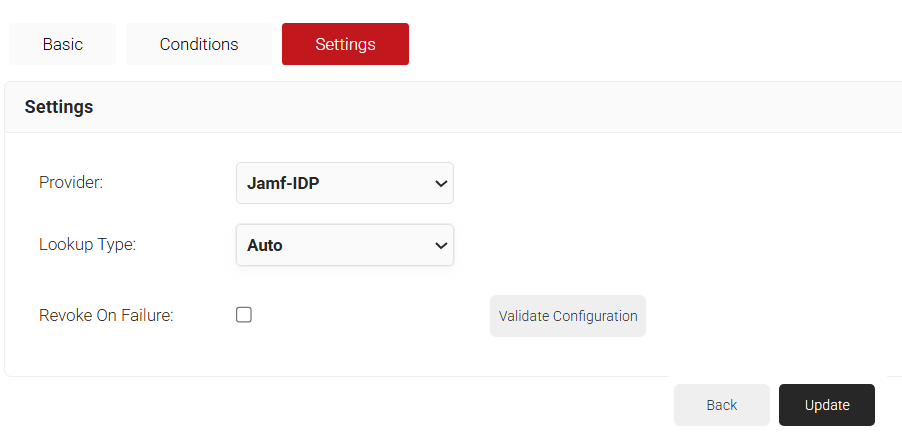Click the "Lookup Type:" field label
Screen dimensions: 902x440
(x=87, y=245)
